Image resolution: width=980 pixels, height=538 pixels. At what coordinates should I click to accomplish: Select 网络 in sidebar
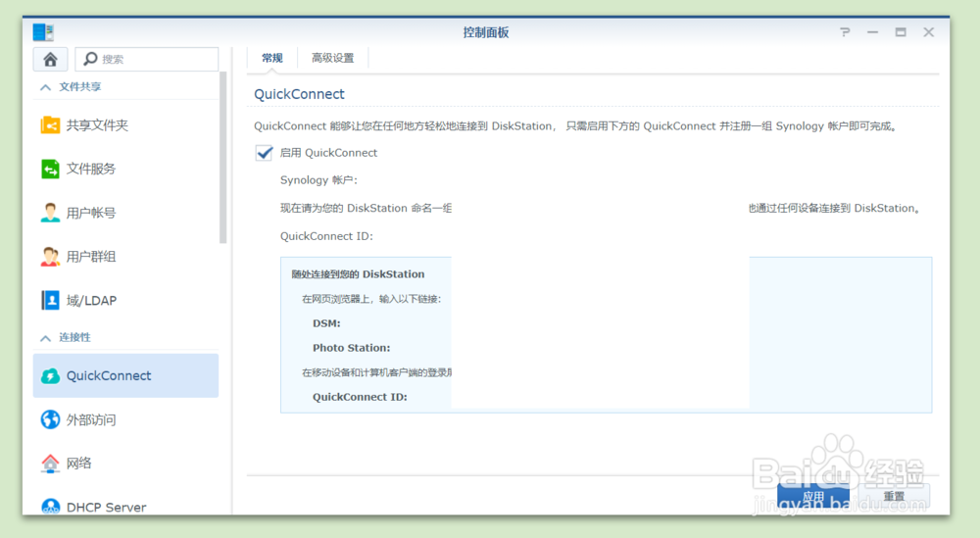pos(125,463)
